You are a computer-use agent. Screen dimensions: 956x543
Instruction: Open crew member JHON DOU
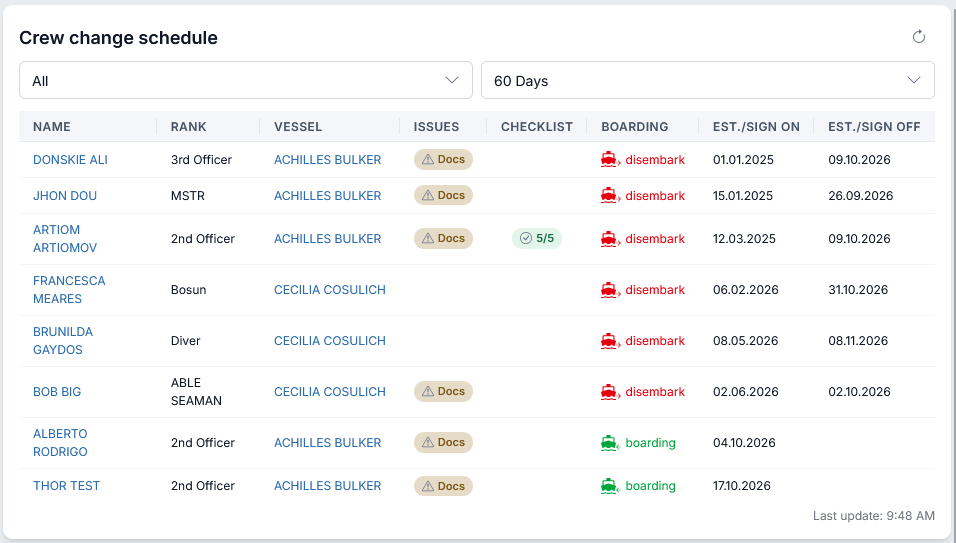(65, 196)
